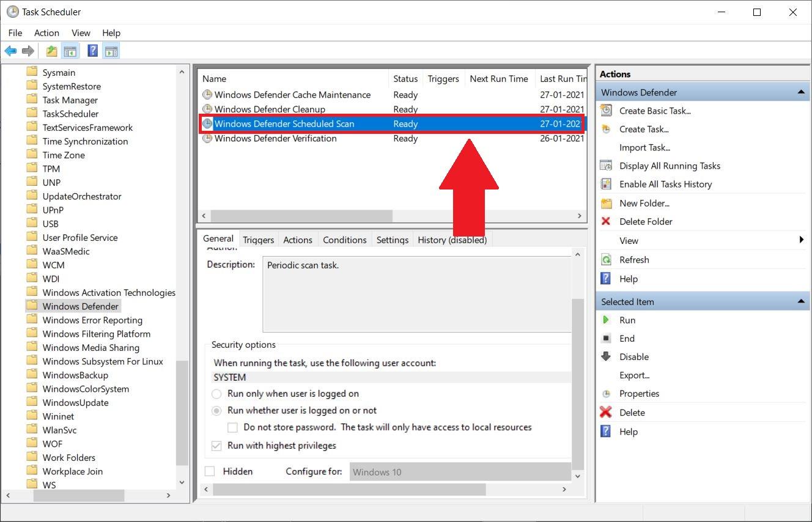Select the Windows Error Reporting folder
This screenshot has height=522, width=812.
pos(92,320)
